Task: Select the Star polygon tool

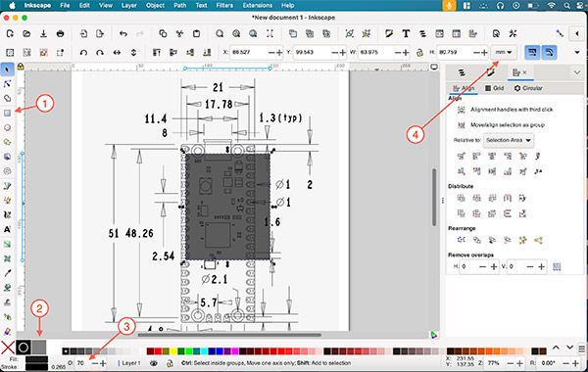Action: (x=7, y=142)
